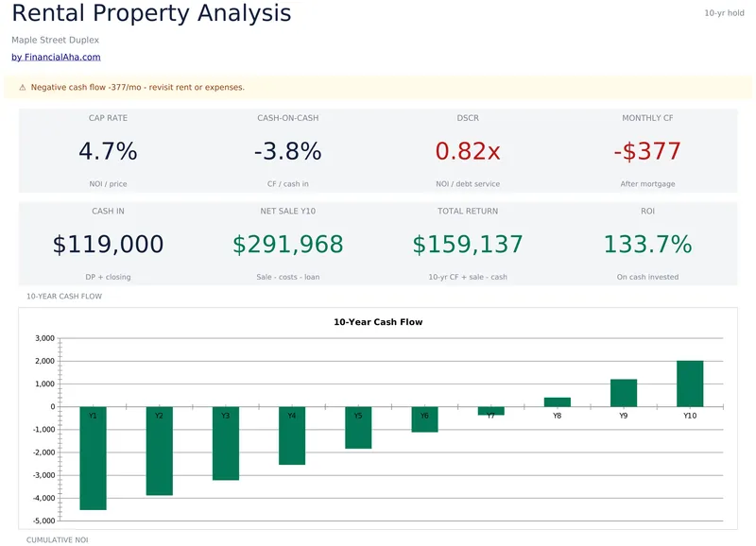This screenshot has width=756, height=546.
Task: Click the -5,000 y-axis label
Action: (x=43, y=520)
